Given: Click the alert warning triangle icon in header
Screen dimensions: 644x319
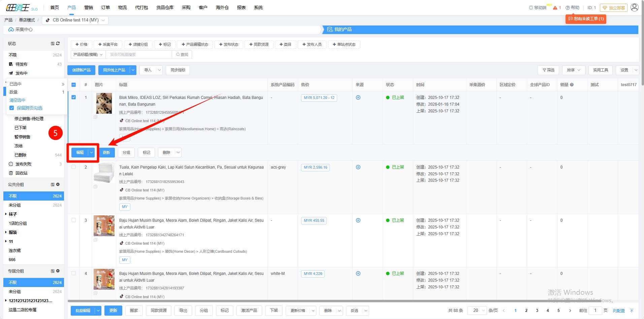Looking at the screenshot, I should tap(555, 8).
